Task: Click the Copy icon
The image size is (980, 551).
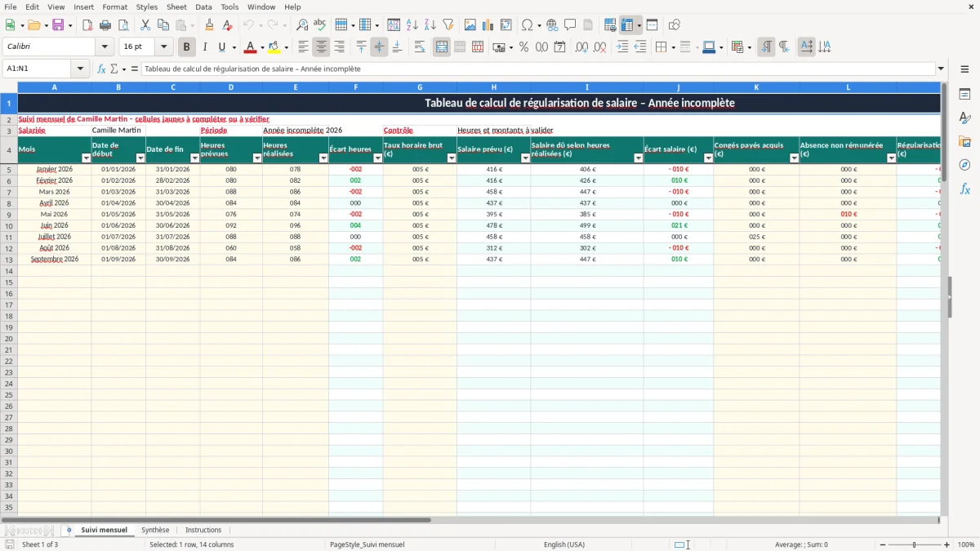Action: 163,25
